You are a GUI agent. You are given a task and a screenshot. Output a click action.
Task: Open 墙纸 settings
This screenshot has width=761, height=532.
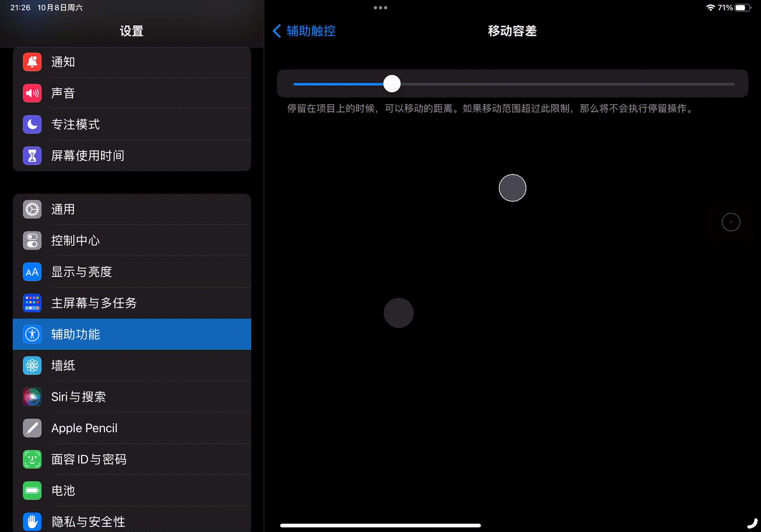point(131,365)
